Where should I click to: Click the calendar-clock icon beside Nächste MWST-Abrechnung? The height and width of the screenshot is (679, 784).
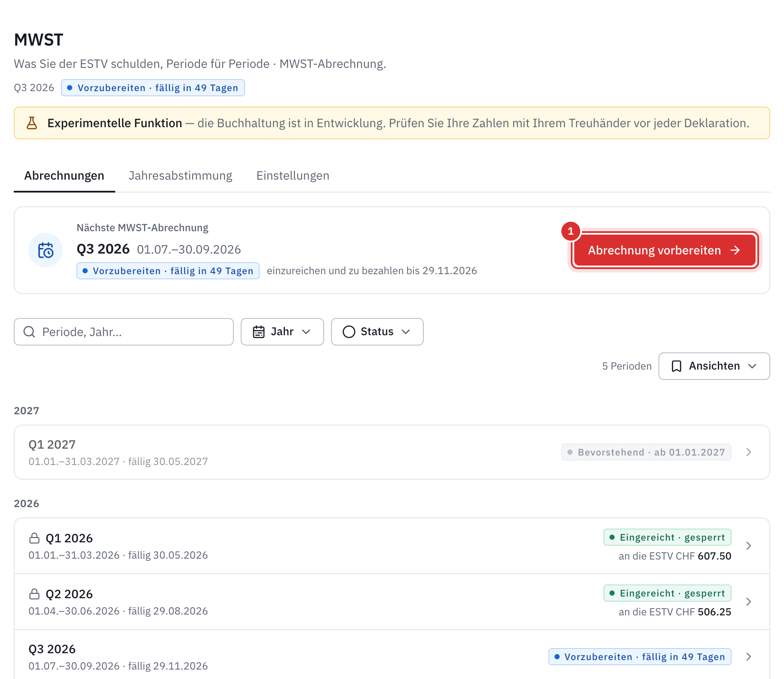coord(46,250)
